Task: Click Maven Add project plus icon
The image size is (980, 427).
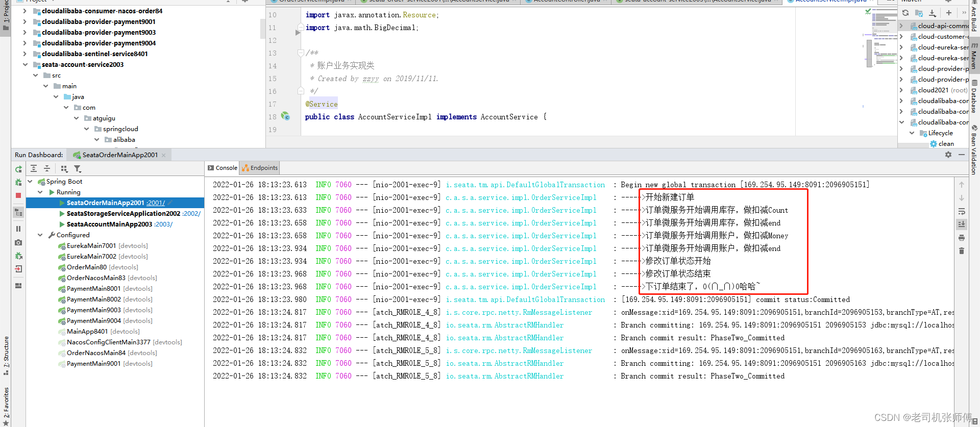Action: click(949, 13)
